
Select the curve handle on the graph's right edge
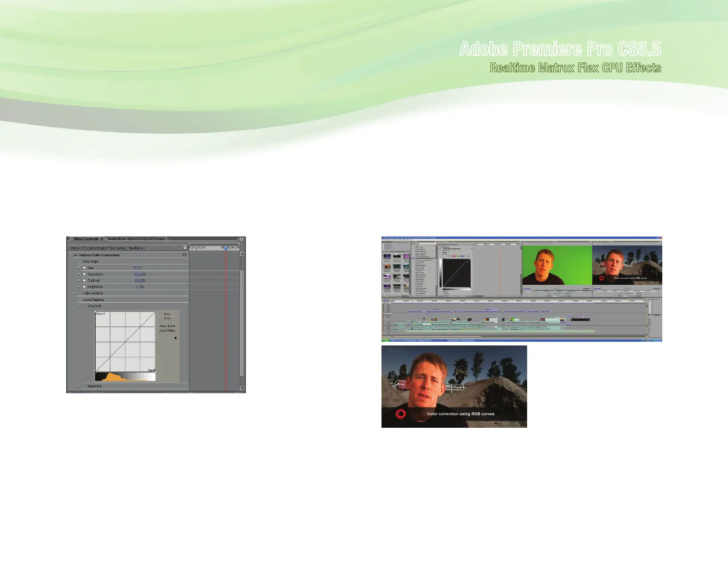pos(155,342)
